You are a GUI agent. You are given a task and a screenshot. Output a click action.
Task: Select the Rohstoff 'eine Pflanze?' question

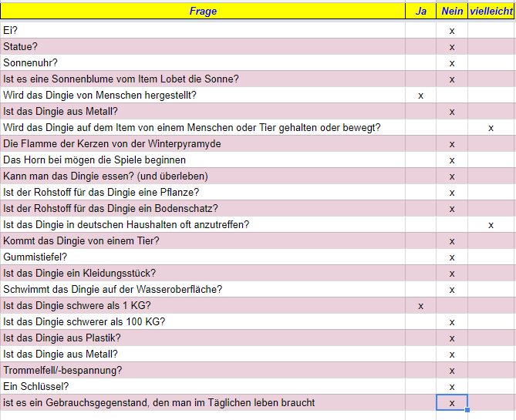click(x=203, y=192)
